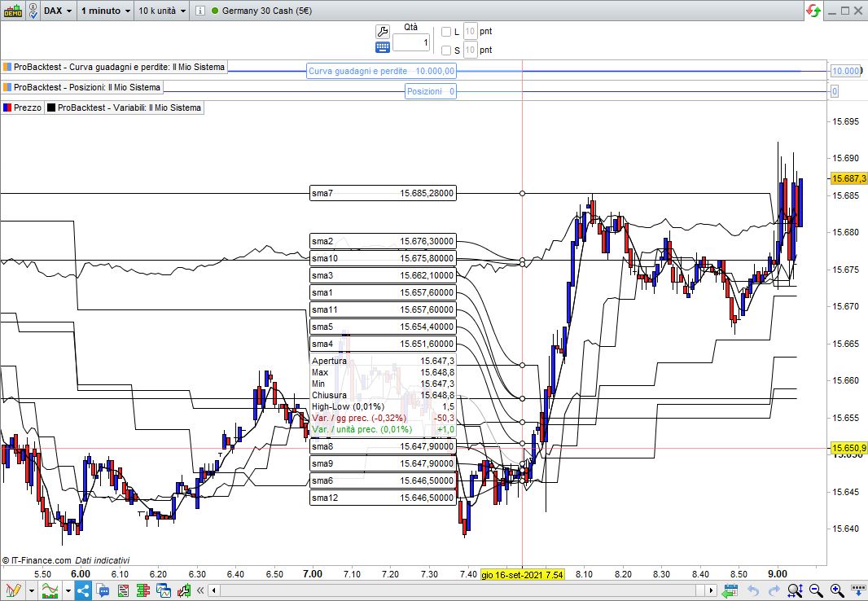Click the DEMO account icon
Screen dimensions: 868x601
tap(12, 11)
